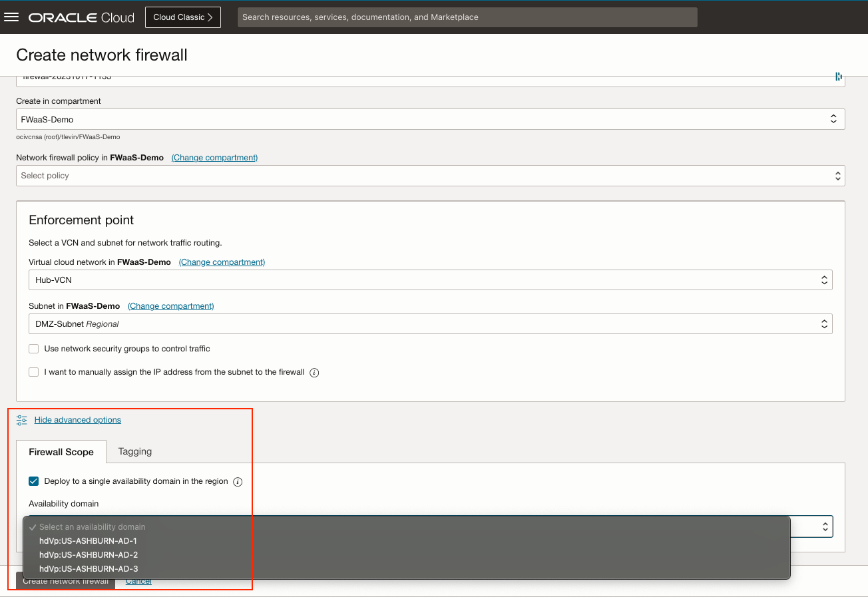This screenshot has height=597, width=868.
Task: Click the icon at right of firewall name field
Action: coord(839,77)
